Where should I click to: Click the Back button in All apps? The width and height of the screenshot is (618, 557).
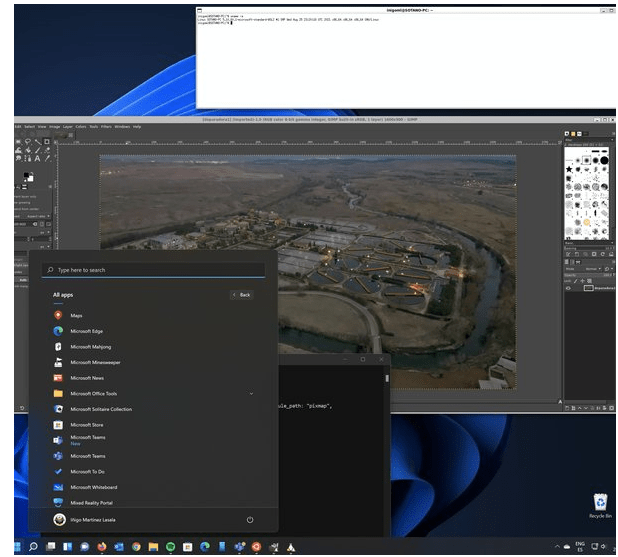click(x=241, y=295)
